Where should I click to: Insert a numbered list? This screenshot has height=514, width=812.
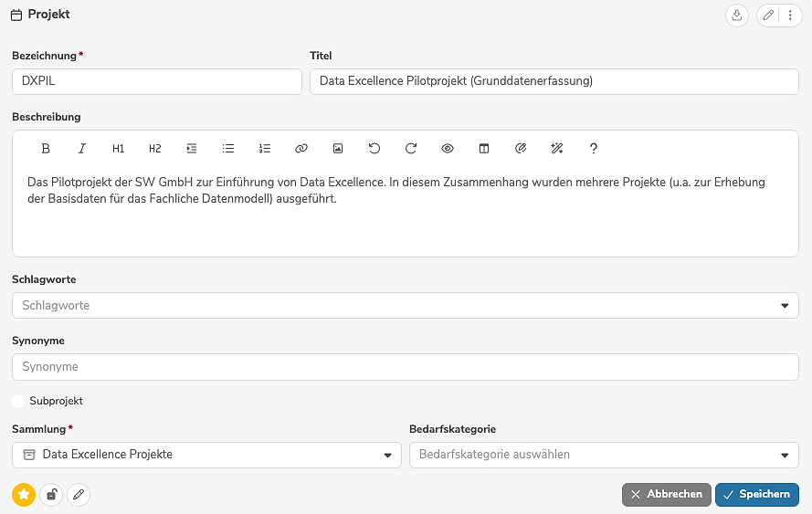point(265,149)
